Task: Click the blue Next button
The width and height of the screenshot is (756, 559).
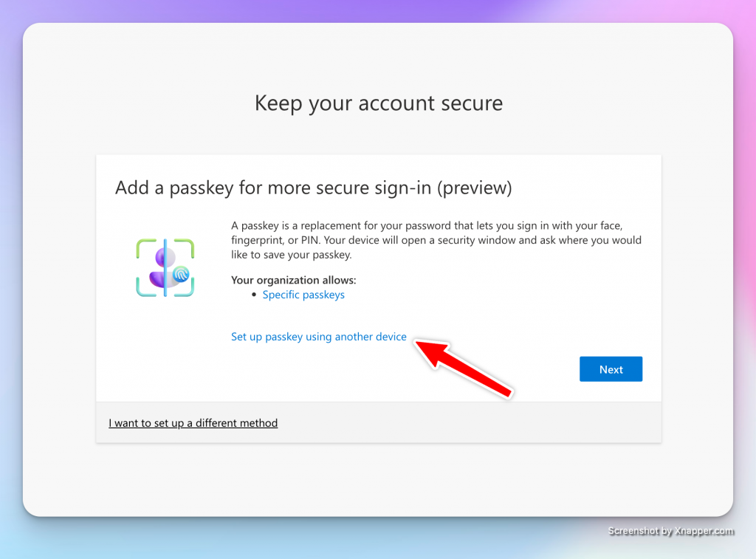Action: (x=611, y=369)
